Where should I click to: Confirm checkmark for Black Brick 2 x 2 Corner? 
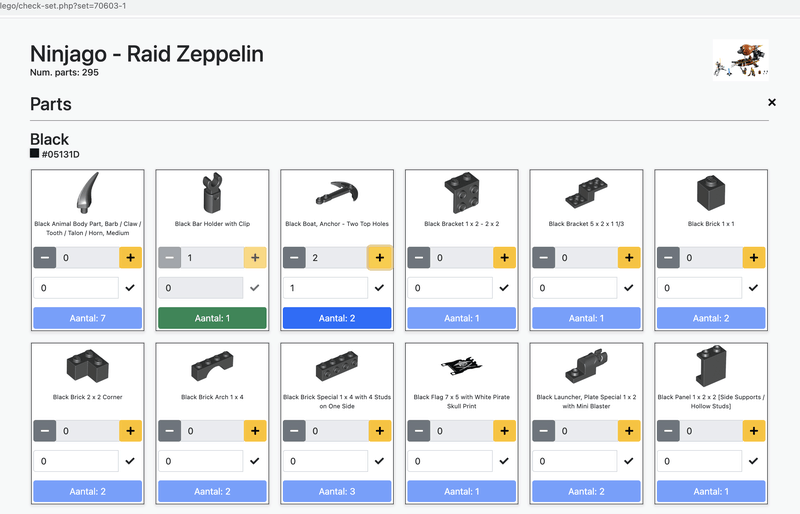click(x=130, y=461)
